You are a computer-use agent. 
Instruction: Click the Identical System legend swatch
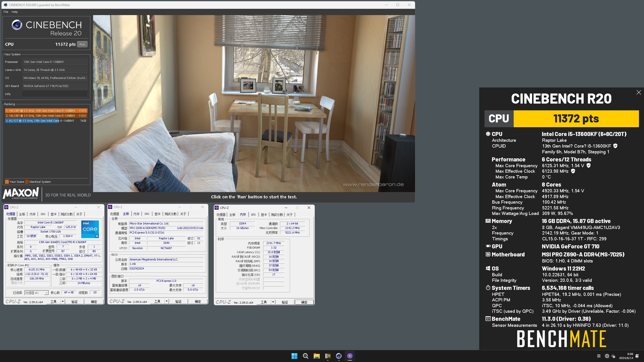(x=27, y=182)
